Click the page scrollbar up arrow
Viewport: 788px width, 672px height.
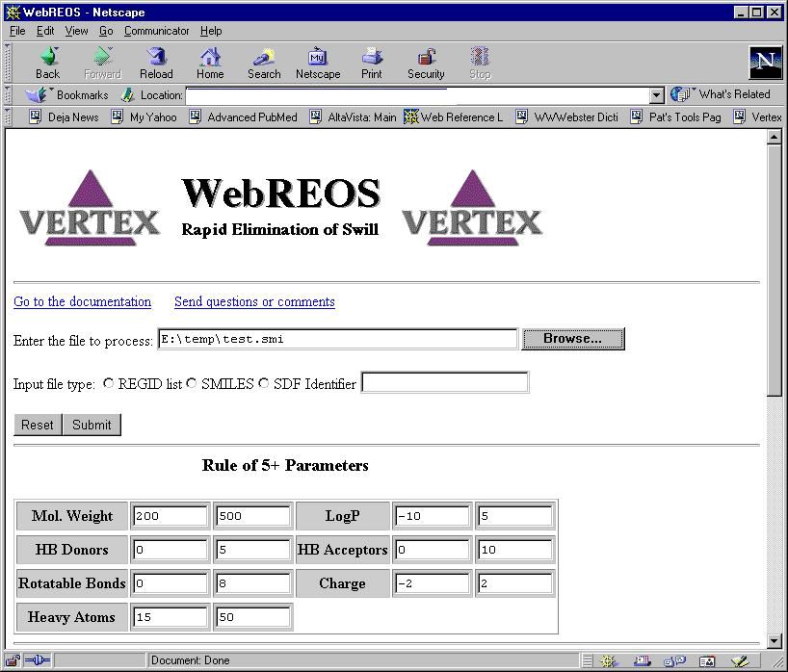pos(774,137)
